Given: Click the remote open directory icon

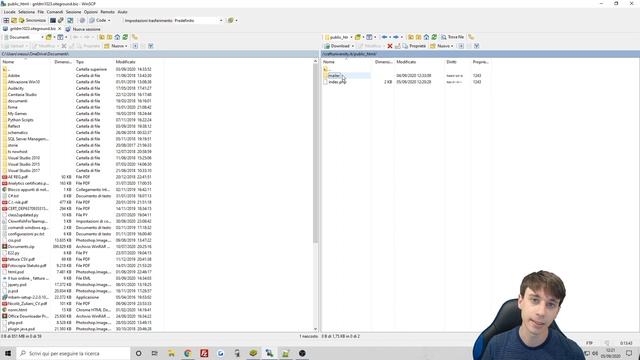Looking at the screenshot, I should [358, 37].
